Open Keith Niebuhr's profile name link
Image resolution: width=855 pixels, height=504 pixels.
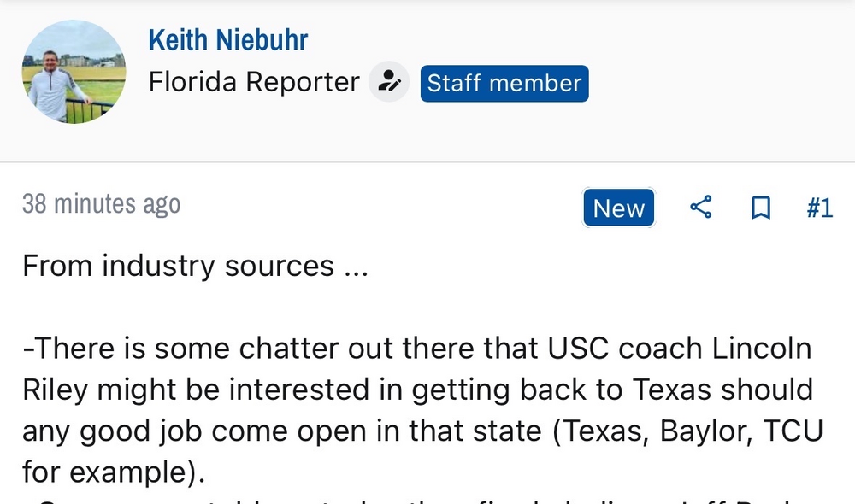click(227, 39)
